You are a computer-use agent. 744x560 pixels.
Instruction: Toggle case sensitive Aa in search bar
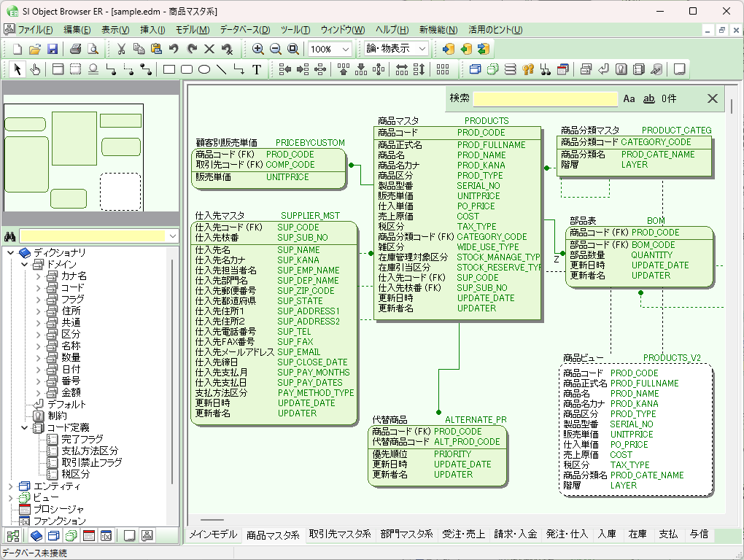[629, 98]
